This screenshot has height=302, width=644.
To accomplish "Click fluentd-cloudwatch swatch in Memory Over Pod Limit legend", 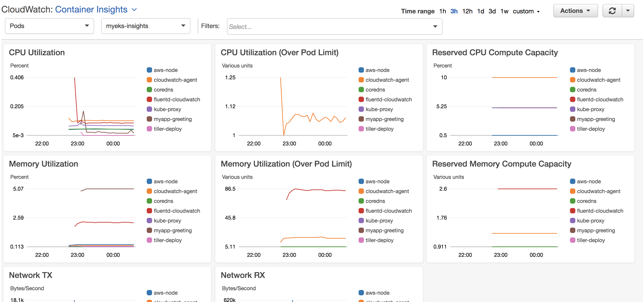I will coord(361,211).
